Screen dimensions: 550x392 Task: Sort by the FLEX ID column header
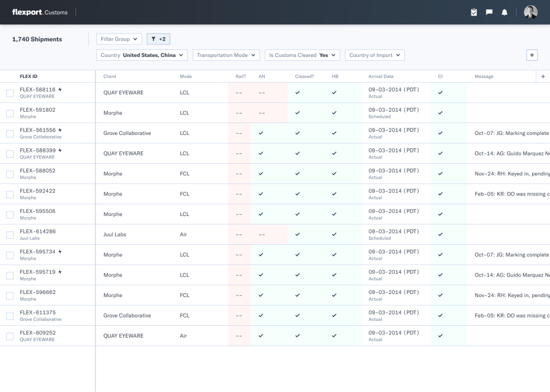[x=28, y=76]
